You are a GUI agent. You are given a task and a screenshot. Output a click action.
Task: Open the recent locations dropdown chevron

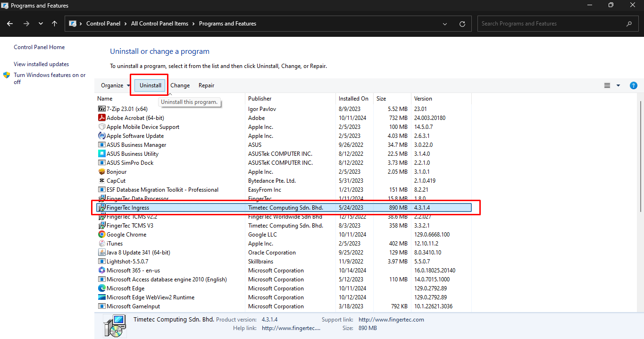(x=41, y=24)
